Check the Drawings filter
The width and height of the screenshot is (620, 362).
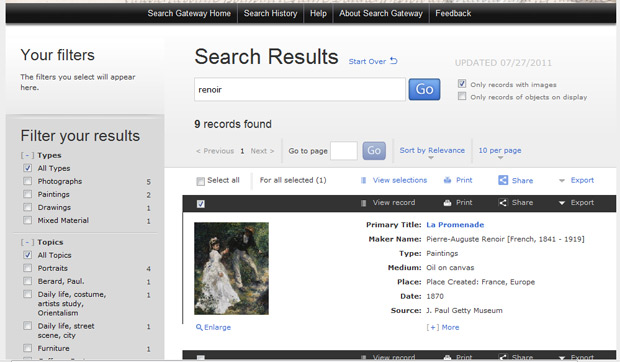(x=27, y=207)
